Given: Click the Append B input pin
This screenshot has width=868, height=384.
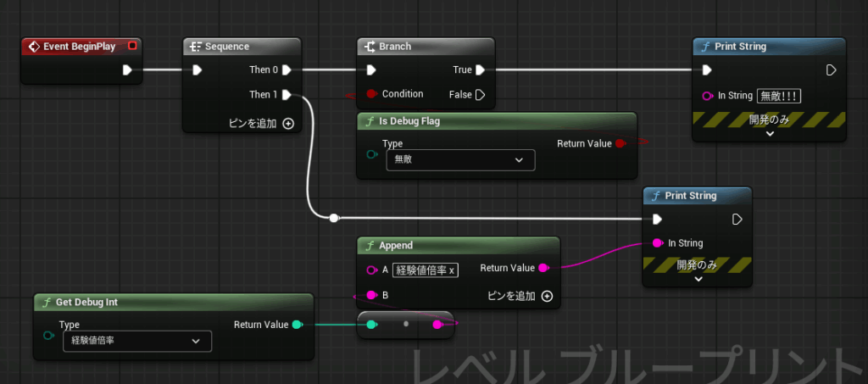Looking at the screenshot, I should click(x=371, y=295).
